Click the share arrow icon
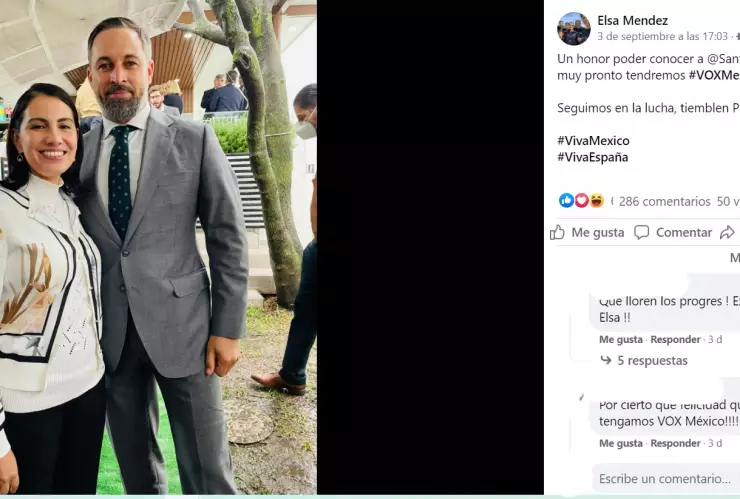 (x=727, y=232)
